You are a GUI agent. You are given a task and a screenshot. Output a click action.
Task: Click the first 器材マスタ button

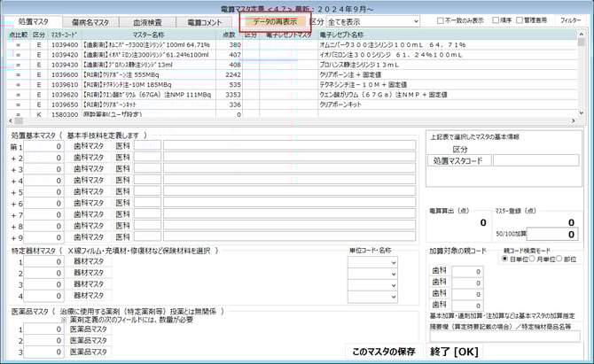[x=90, y=262]
